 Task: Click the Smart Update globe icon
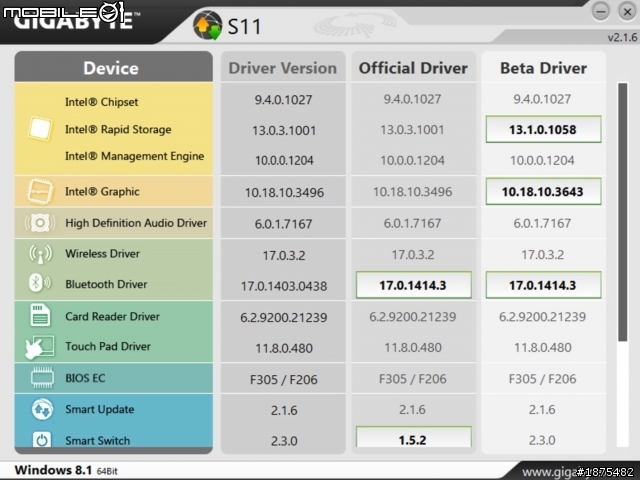(42, 409)
